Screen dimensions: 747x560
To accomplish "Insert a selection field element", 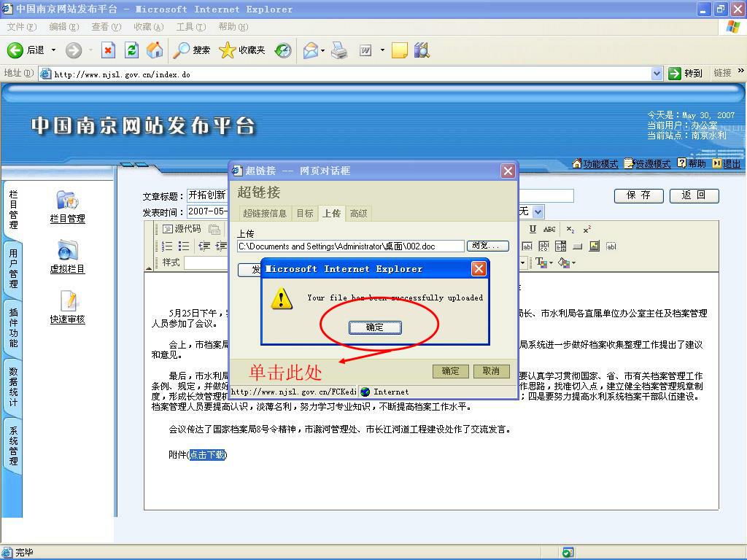I will coord(561,246).
